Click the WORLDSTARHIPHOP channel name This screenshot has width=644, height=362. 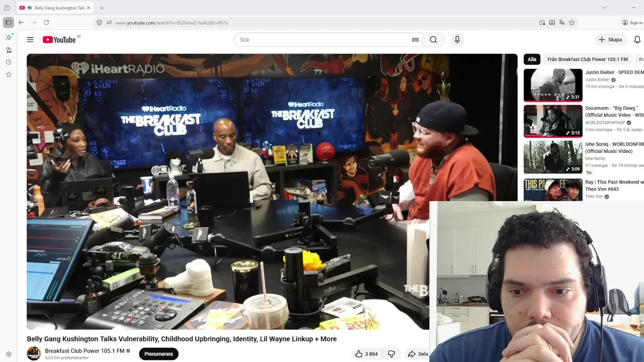click(605, 123)
